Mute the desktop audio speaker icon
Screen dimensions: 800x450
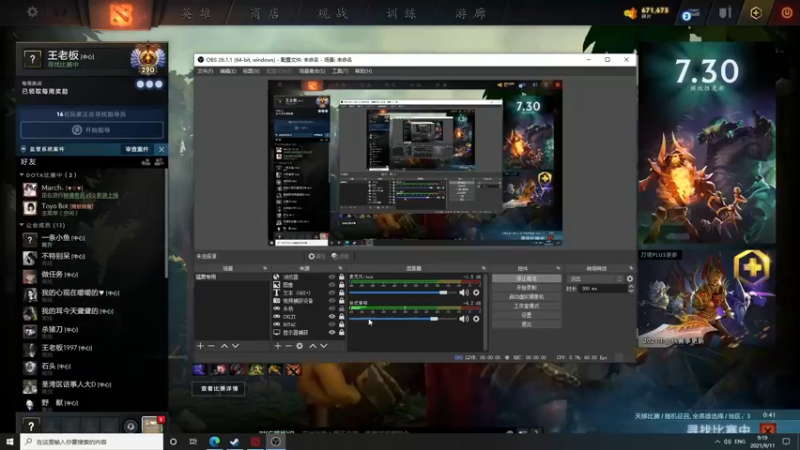click(464, 319)
